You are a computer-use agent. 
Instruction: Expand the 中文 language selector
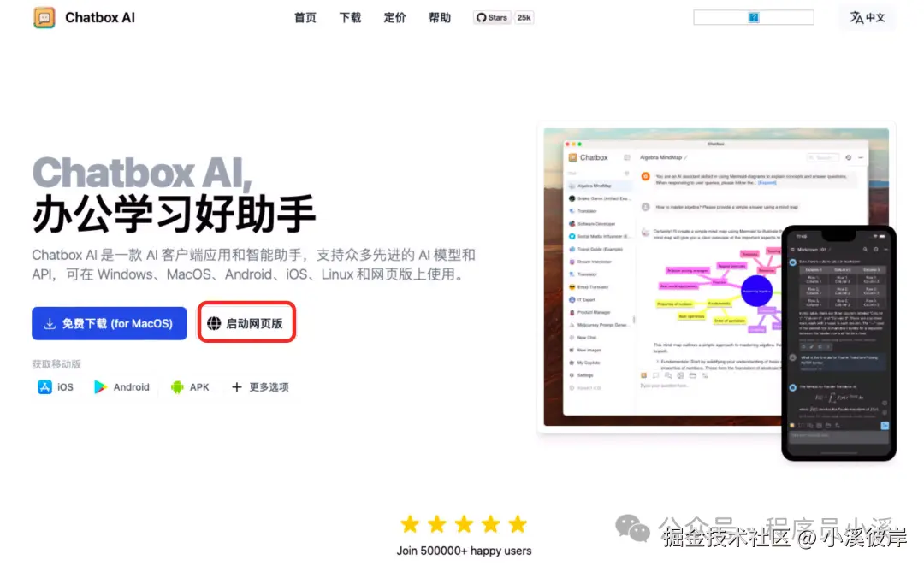point(867,16)
